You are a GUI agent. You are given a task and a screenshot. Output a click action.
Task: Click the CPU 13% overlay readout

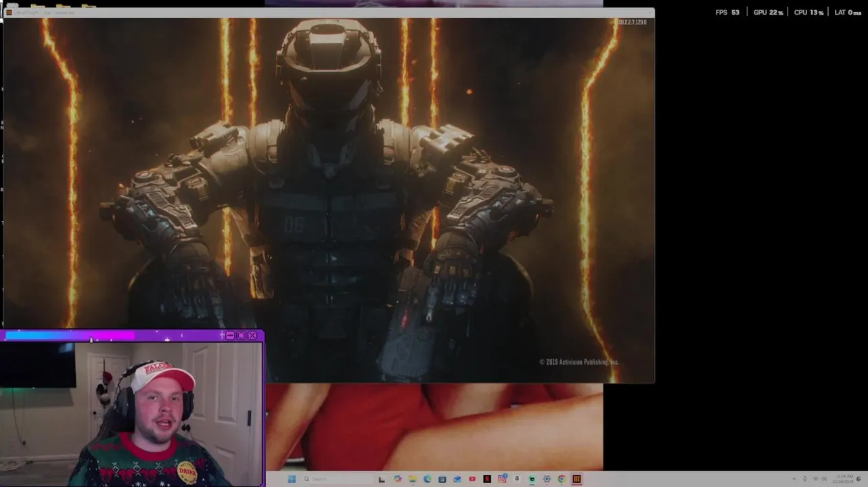[x=808, y=12]
